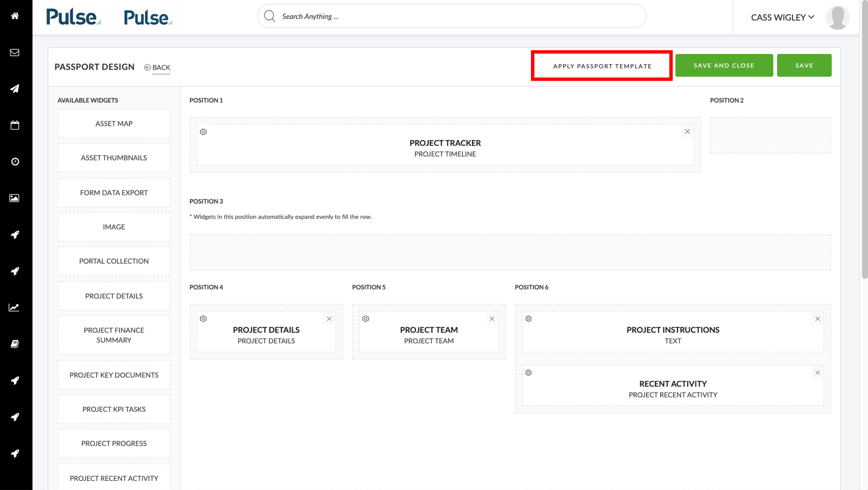The width and height of the screenshot is (868, 490).
Task: Click the empty Position 2 drop zone
Action: pyautogui.click(x=770, y=135)
